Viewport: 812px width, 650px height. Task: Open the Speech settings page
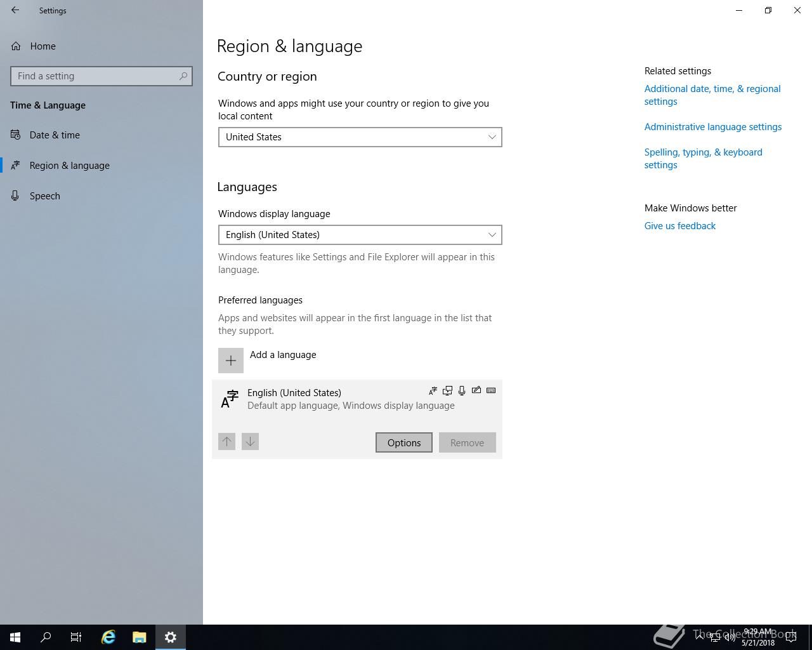(x=101, y=196)
